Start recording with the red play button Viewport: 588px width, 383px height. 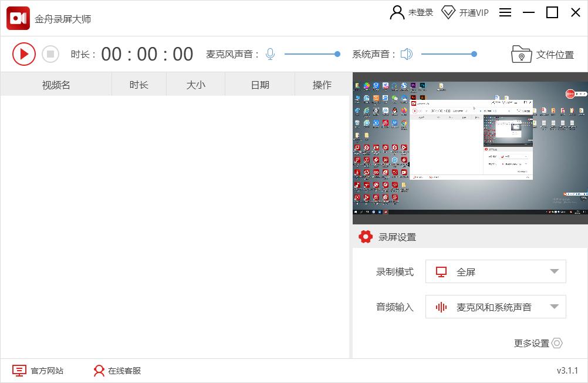pyautogui.click(x=24, y=54)
